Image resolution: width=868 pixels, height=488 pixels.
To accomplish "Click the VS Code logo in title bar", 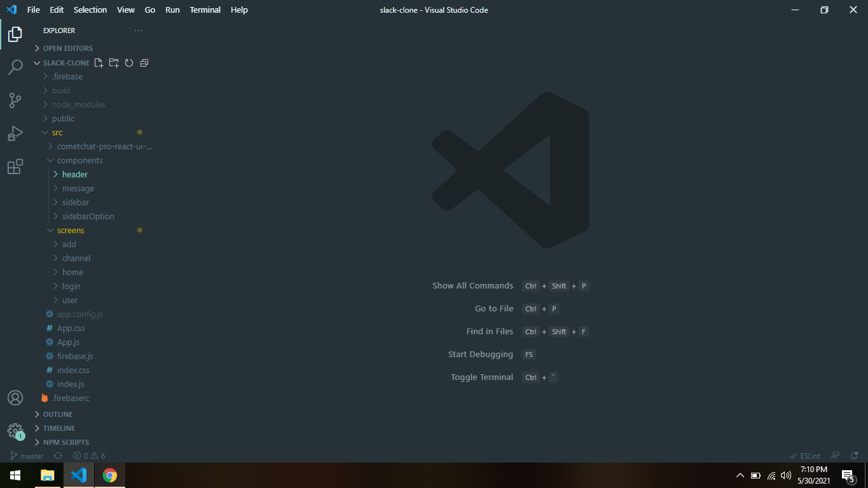I will pos(11,10).
